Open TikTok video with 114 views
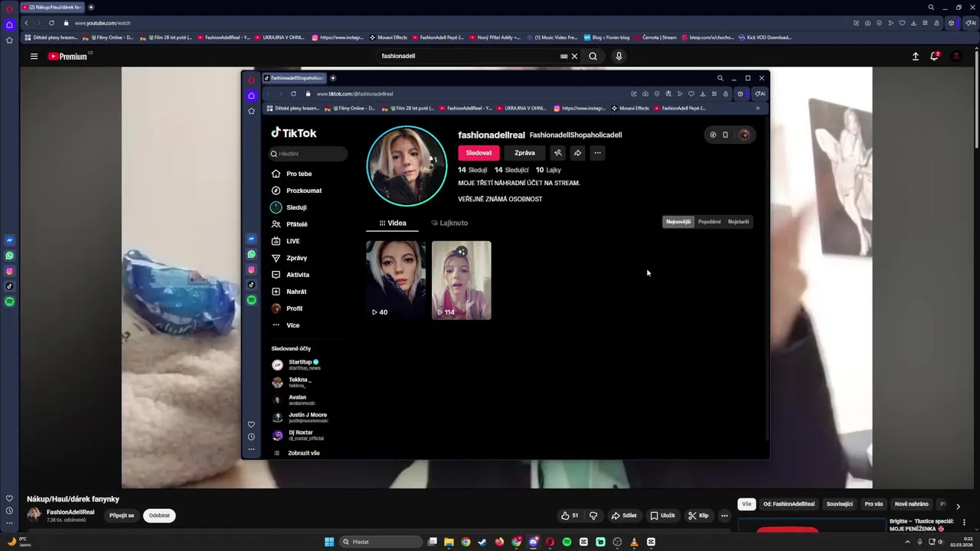This screenshot has height=551, width=980. (x=462, y=280)
